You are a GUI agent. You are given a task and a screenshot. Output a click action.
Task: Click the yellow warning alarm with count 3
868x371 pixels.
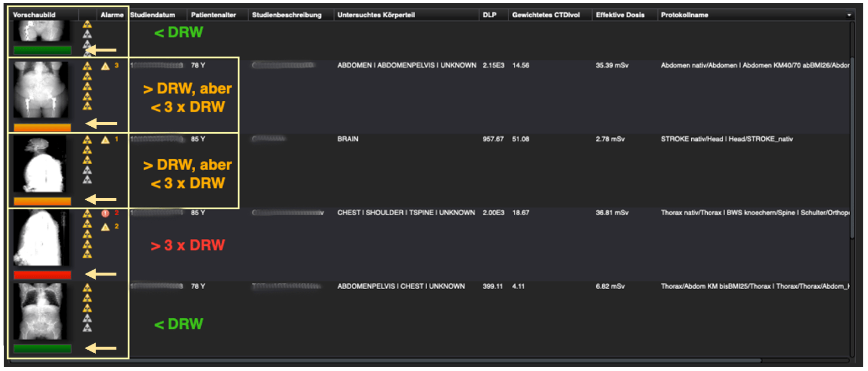pos(106,66)
